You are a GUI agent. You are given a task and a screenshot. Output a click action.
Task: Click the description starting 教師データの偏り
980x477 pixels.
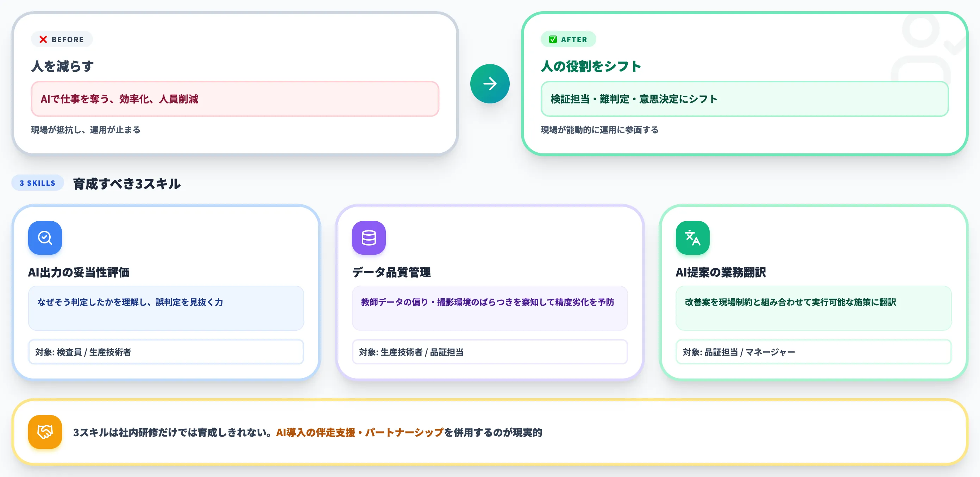(x=487, y=302)
